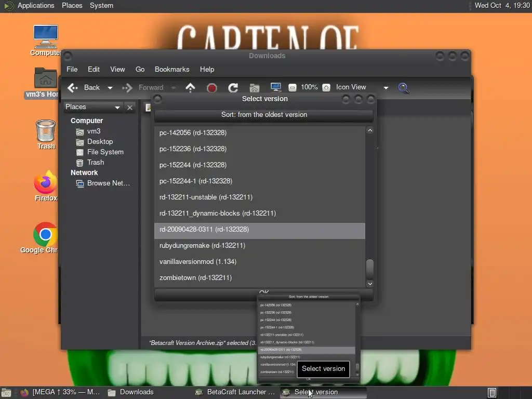The image size is (532, 399).
Task: Select version pc-152244 (rd-132328)
Action: (x=260, y=165)
